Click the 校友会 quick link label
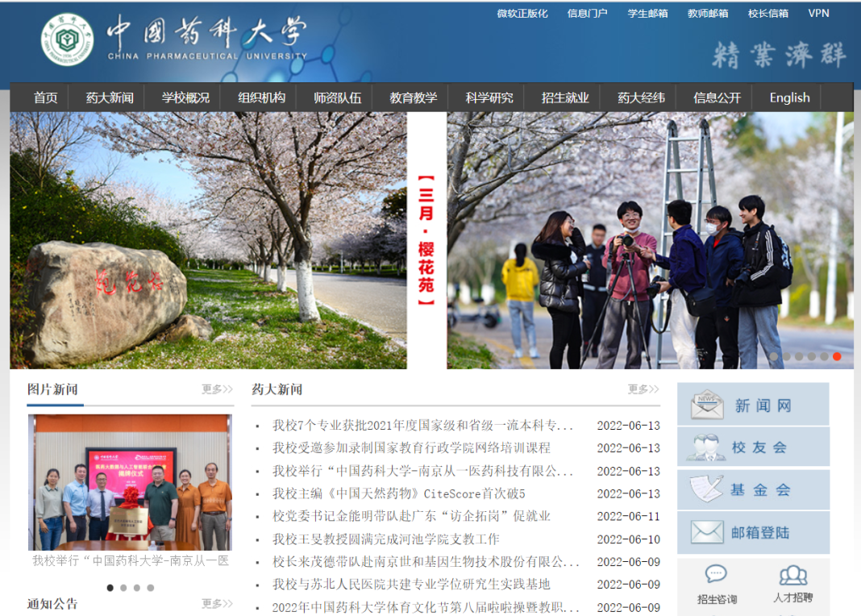The height and width of the screenshot is (616, 861). (x=759, y=447)
